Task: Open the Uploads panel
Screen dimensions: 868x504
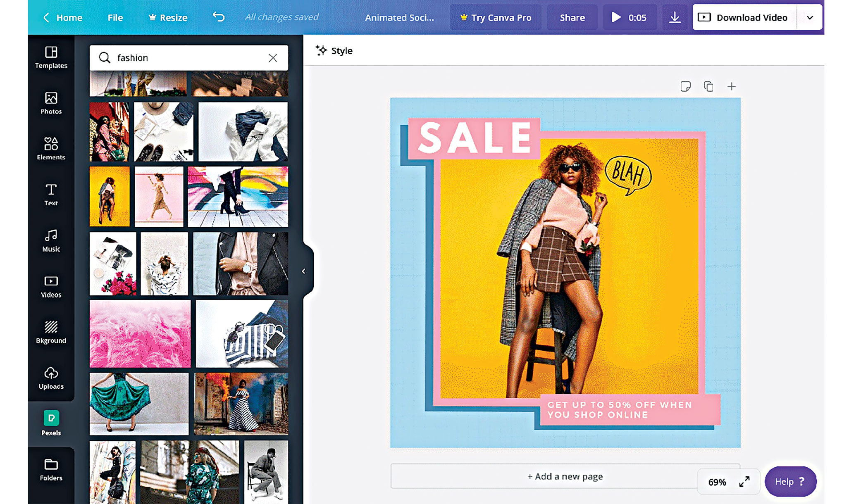Action: (x=51, y=378)
